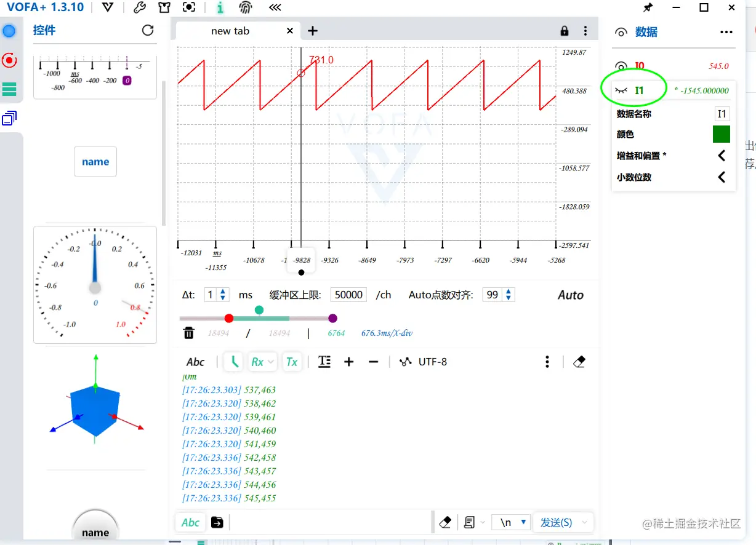756x545 pixels.
Task: Toggle the timestamp clock icon
Action: coord(234,362)
